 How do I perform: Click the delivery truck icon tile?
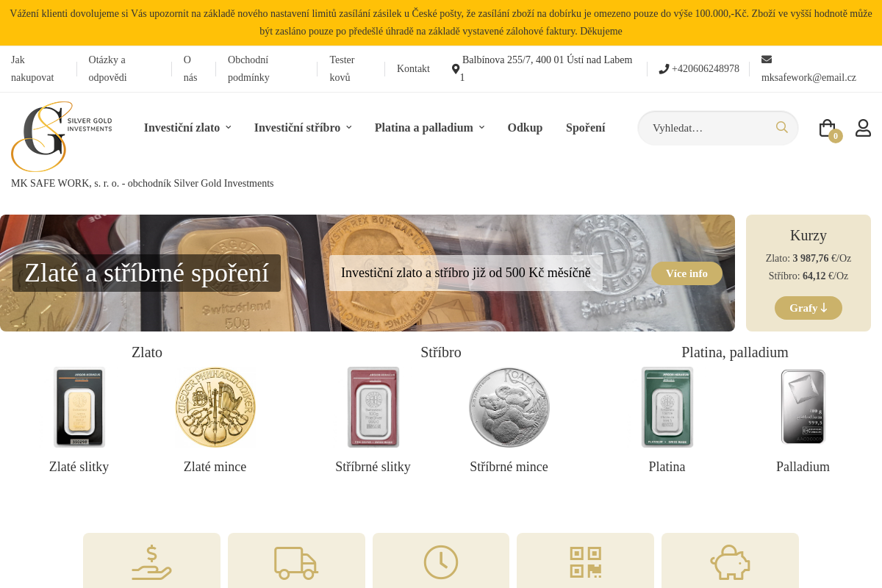296,560
